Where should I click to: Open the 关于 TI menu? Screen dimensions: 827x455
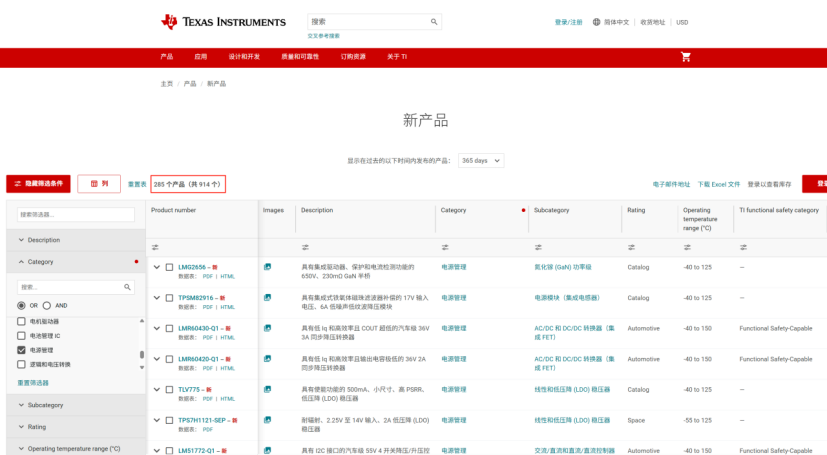pos(397,56)
